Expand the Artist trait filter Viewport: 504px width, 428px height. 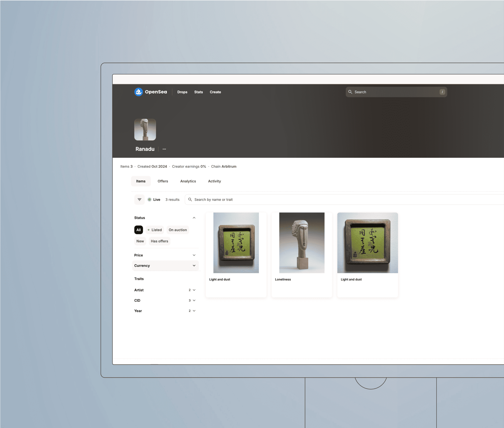pos(194,290)
